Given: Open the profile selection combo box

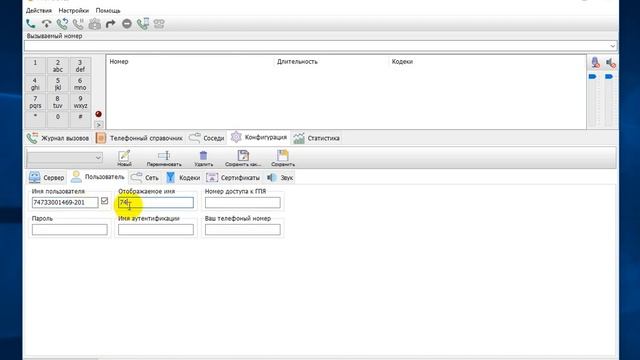Looking at the screenshot, I should [x=64, y=158].
